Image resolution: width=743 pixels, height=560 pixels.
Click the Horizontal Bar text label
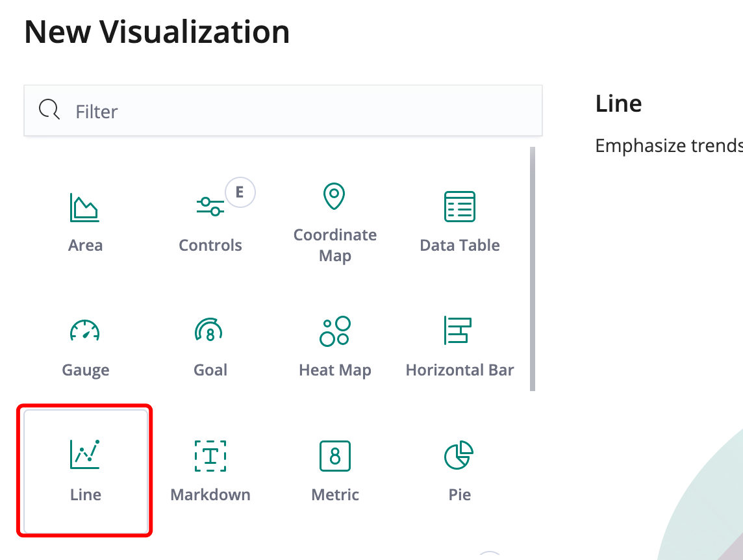(460, 370)
